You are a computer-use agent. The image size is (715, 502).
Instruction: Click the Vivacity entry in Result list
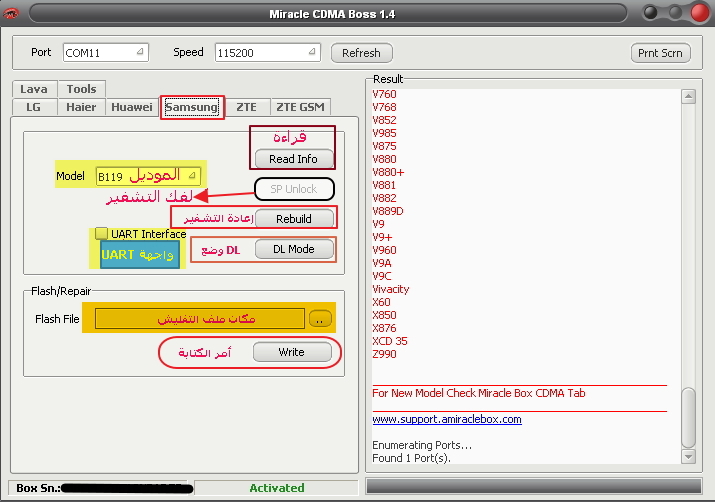(x=391, y=289)
